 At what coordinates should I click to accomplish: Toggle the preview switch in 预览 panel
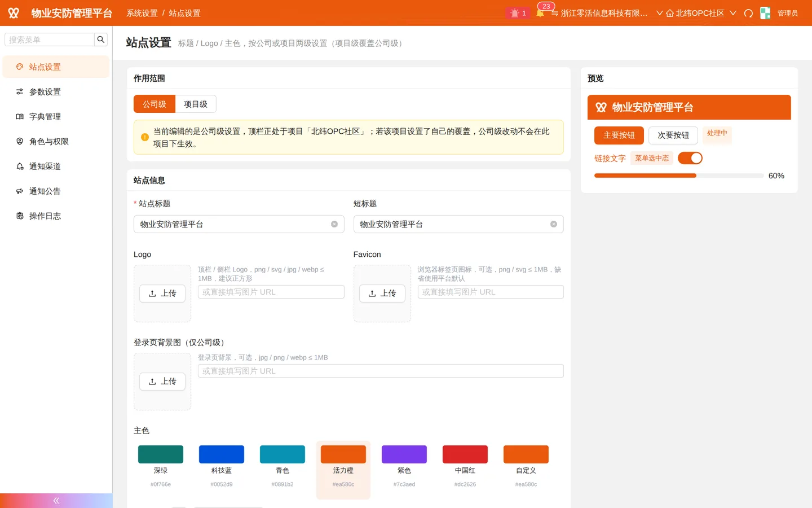(690, 158)
